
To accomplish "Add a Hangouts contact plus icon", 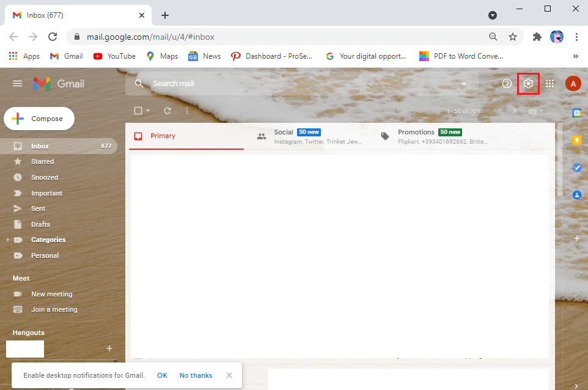I will 109,348.
